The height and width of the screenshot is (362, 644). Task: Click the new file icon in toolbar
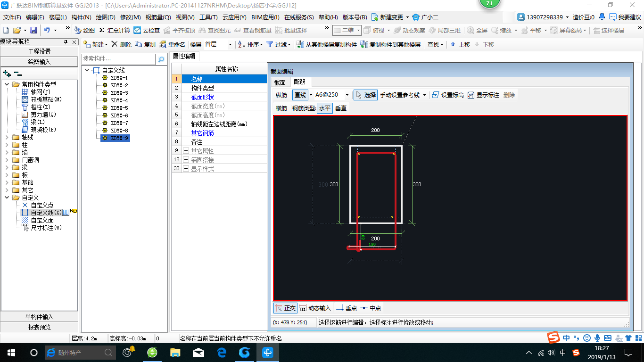coord(6,30)
